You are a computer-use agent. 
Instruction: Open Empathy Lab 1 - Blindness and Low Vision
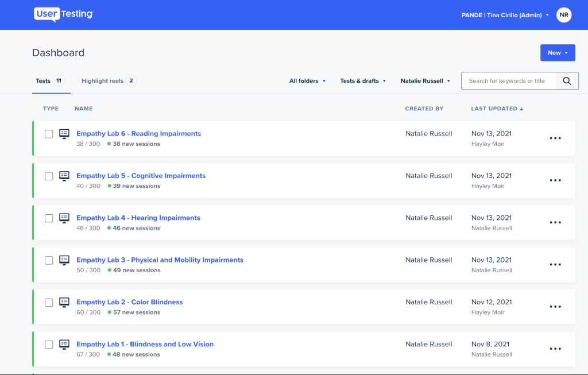click(145, 344)
